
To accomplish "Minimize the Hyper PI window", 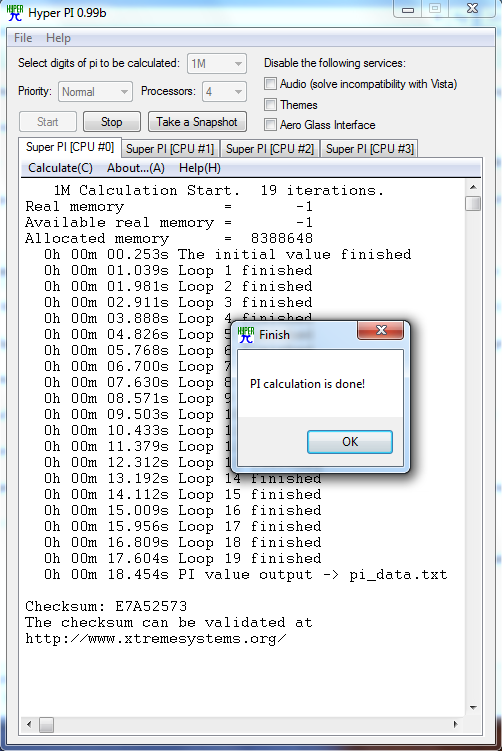I will [x=408, y=9].
